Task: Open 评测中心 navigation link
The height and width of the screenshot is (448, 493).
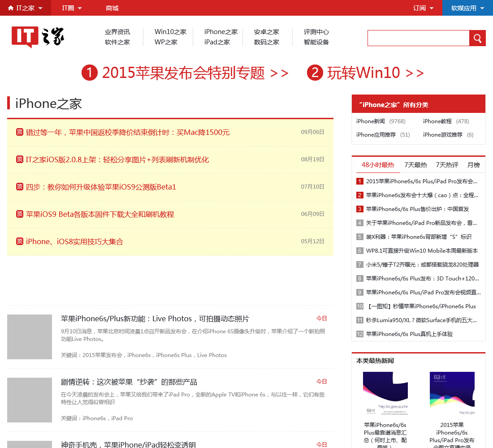Action: 316,32
